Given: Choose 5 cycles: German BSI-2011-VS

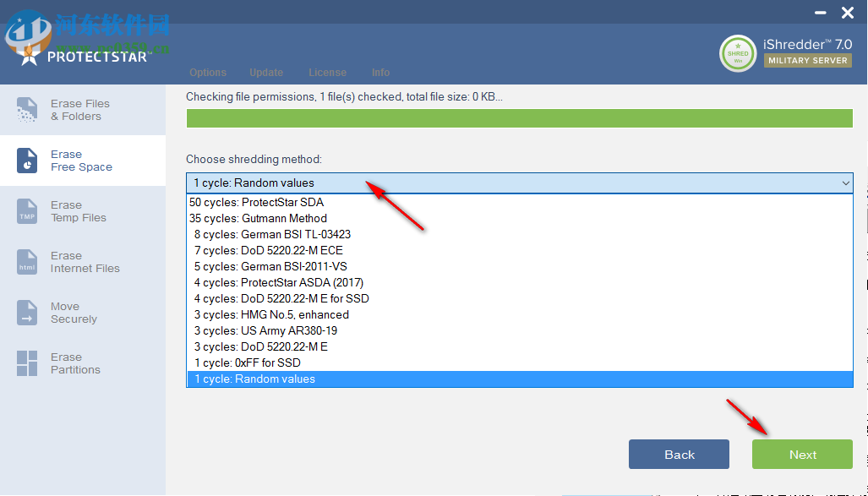Looking at the screenshot, I should [x=519, y=266].
